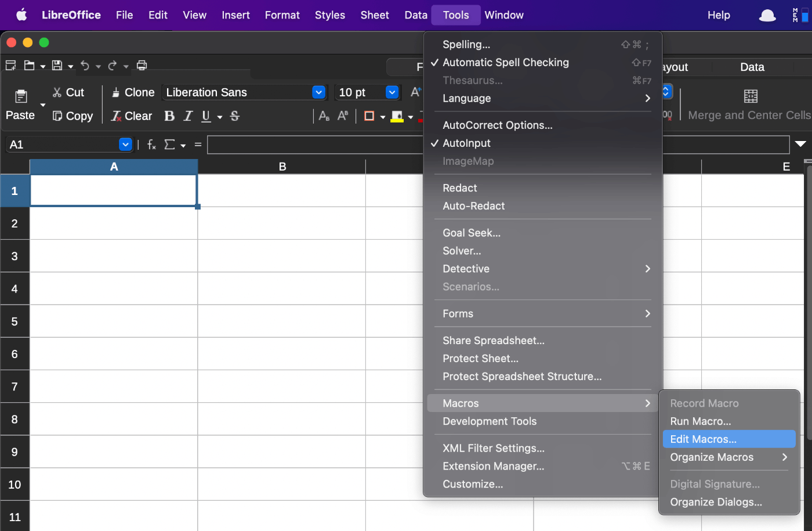812x531 pixels.
Task: Open the Format menu
Action: tap(282, 15)
